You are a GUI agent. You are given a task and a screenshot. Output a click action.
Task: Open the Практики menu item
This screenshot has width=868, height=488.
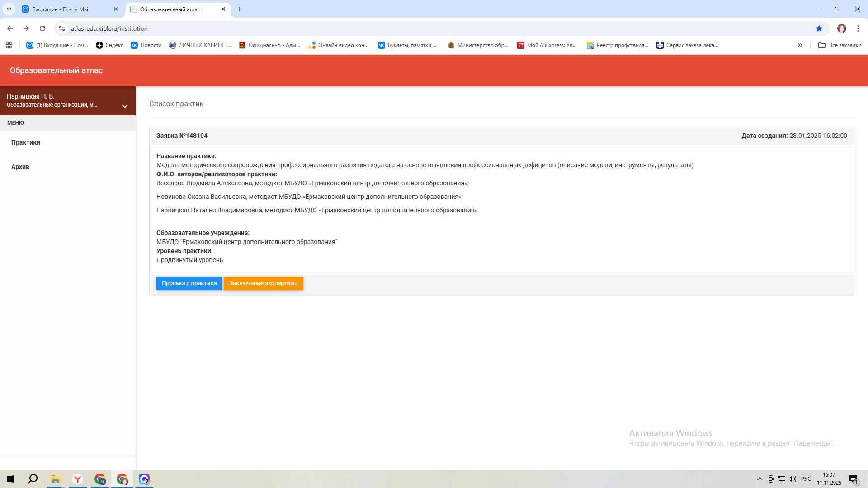26,142
